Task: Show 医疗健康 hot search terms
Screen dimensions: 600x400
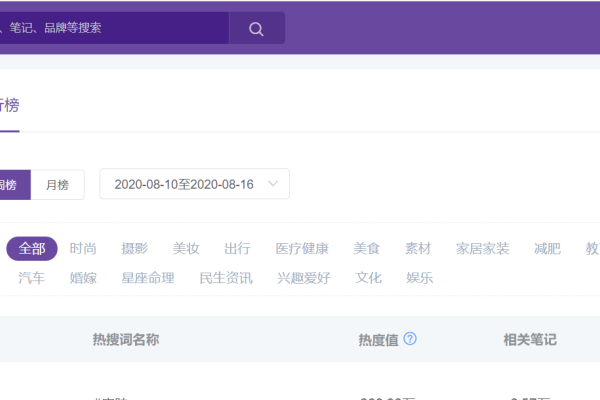Action: pyautogui.click(x=301, y=248)
